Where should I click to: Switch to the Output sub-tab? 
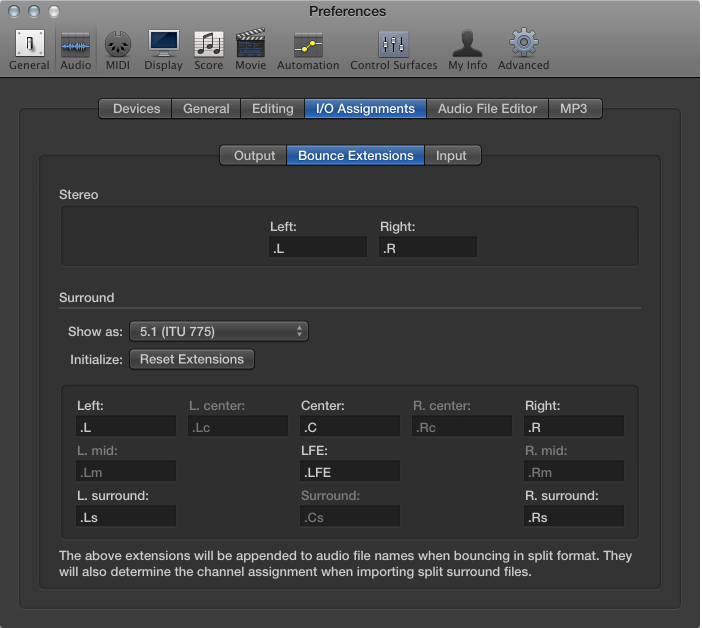coord(254,155)
